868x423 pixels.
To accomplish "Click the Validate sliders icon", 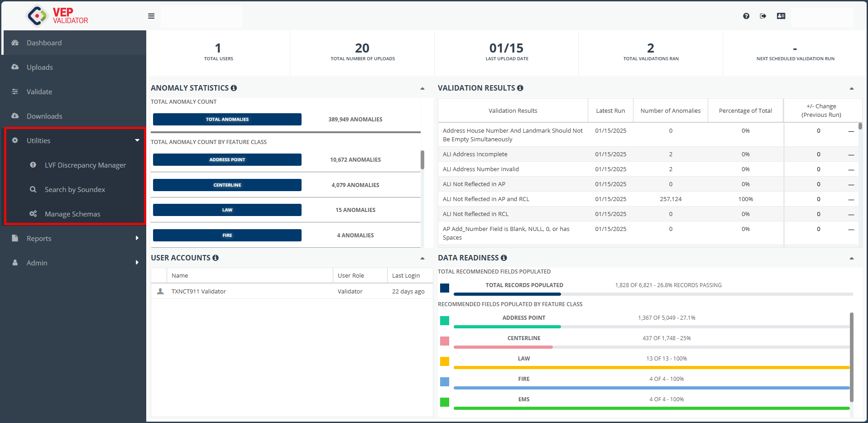I will click(15, 91).
